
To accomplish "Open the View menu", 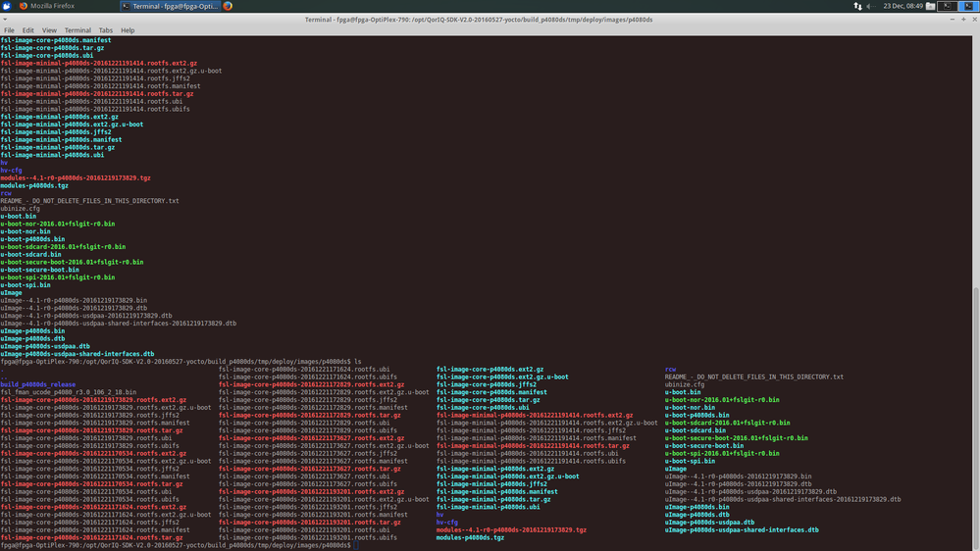I will tap(49, 30).
